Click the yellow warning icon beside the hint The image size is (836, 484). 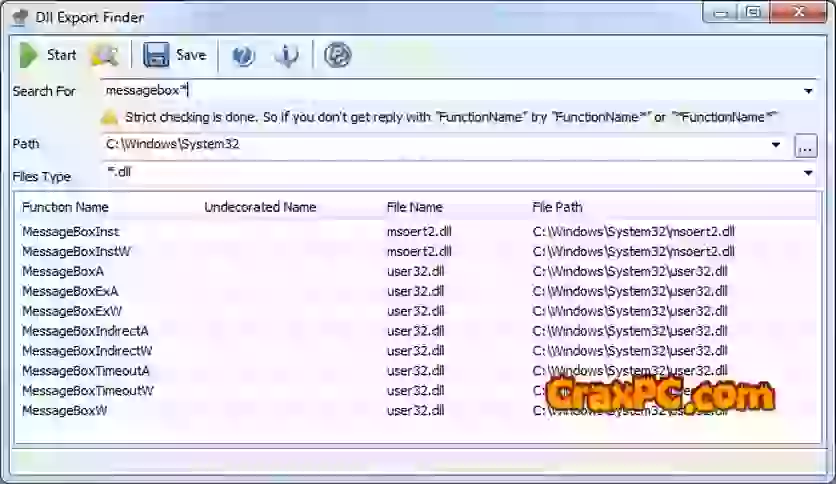tap(109, 117)
